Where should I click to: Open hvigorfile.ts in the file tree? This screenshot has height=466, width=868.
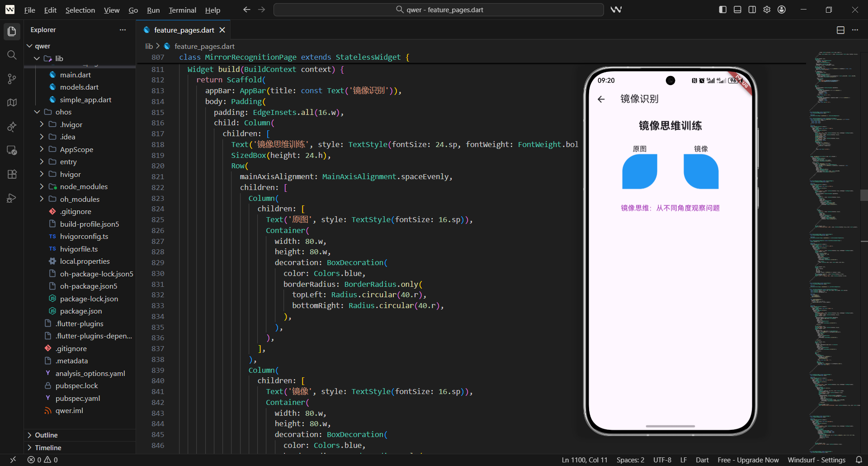(79, 249)
